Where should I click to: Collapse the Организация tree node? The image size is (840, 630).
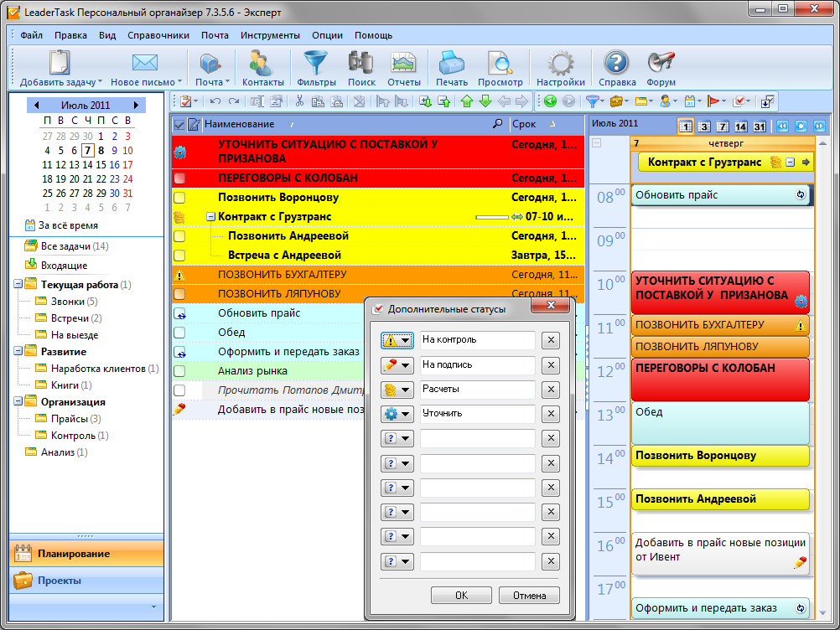tap(18, 401)
